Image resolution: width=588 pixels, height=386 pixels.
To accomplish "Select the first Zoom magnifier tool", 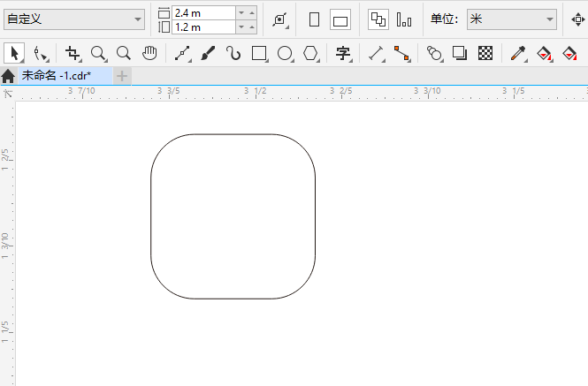I will [x=99, y=54].
